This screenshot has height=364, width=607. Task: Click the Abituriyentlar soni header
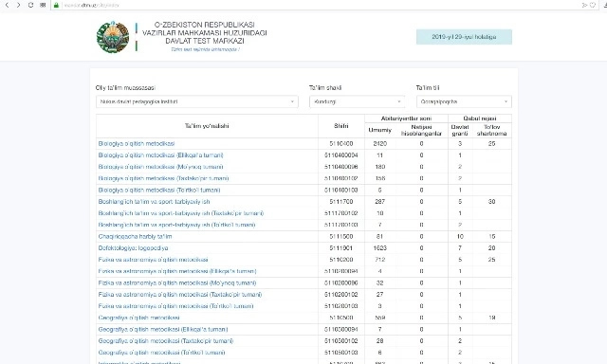406,118
